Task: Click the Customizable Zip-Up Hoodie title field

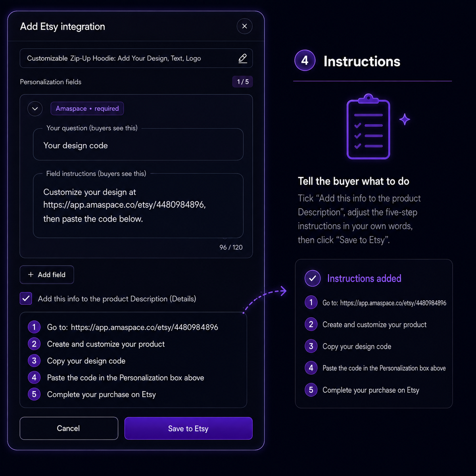Action: coord(136,58)
